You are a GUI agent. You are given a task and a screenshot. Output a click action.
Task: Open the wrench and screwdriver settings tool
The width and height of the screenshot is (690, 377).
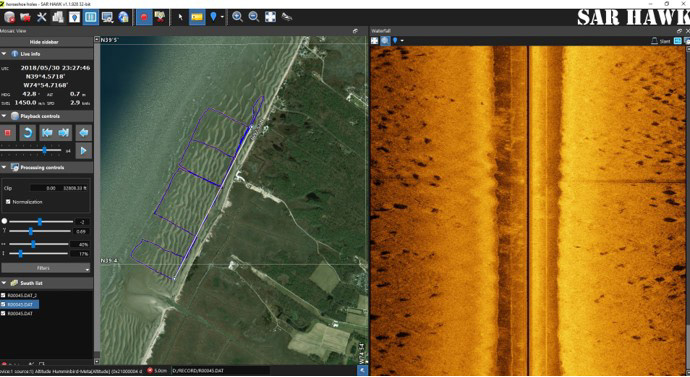coord(42,17)
